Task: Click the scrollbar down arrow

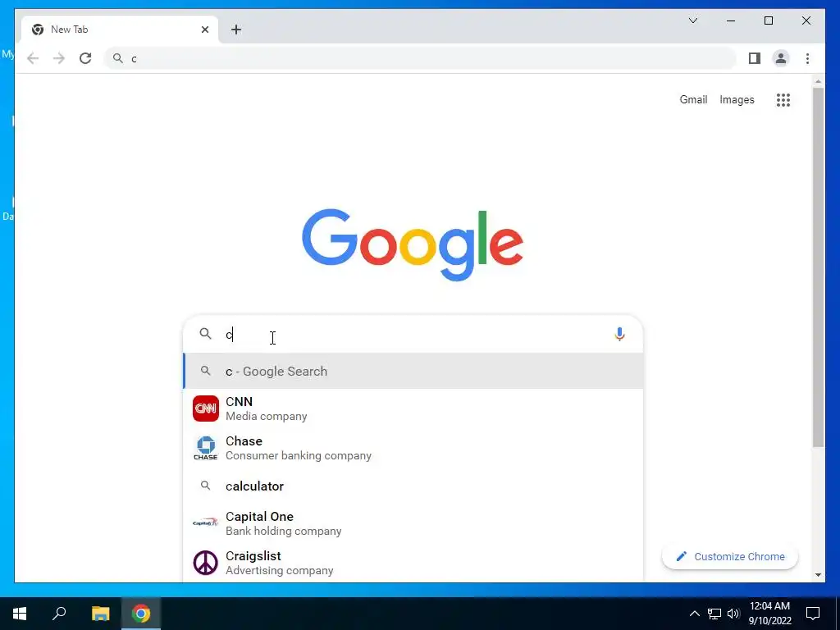Action: pos(818,574)
